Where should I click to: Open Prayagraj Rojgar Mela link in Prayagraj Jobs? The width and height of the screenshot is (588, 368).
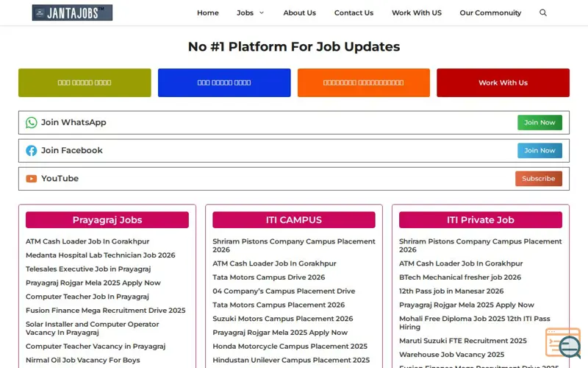click(93, 283)
